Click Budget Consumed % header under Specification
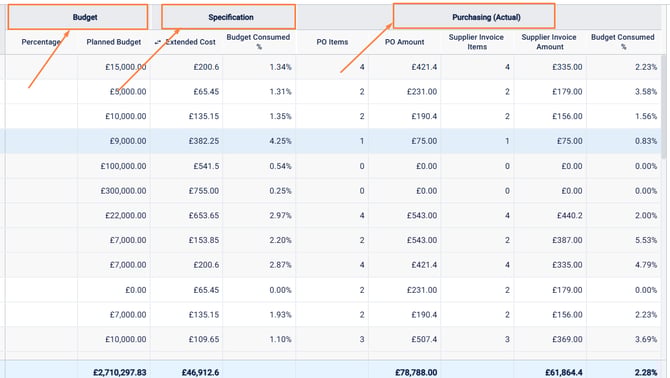This screenshot has height=378, width=670. (258, 42)
